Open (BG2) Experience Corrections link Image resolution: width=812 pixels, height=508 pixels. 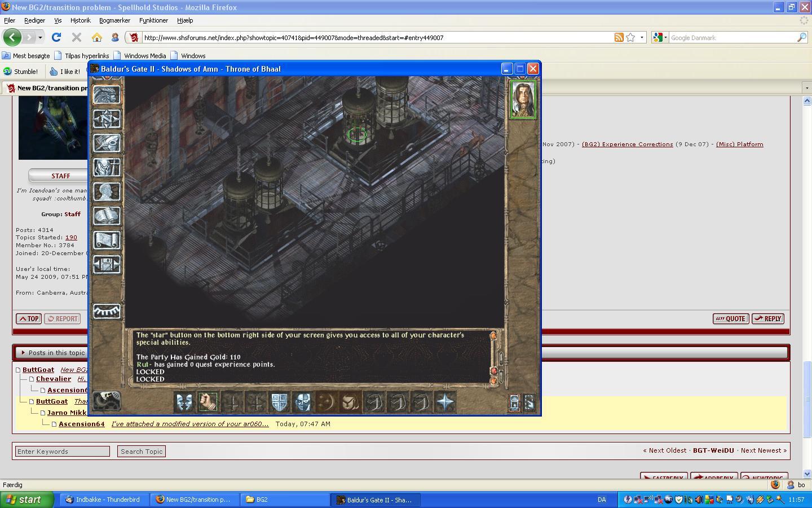(x=627, y=144)
